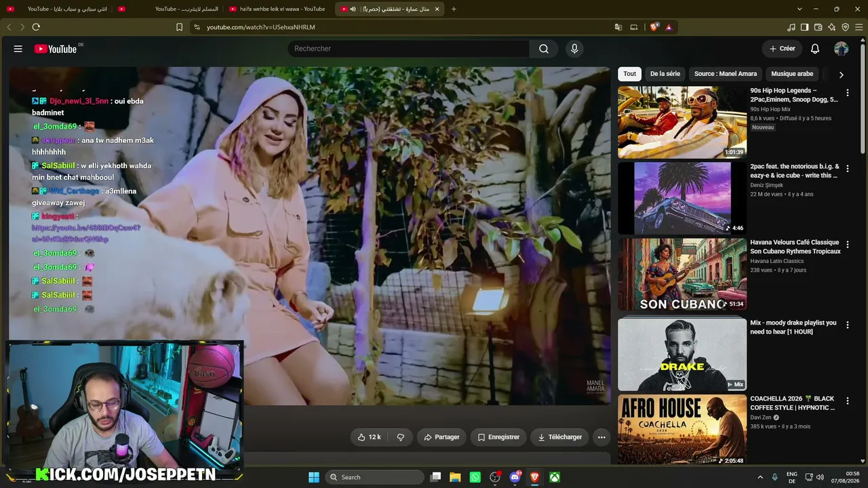
Task: Open the YouTube guide hamburger menu
Action: 18,49
